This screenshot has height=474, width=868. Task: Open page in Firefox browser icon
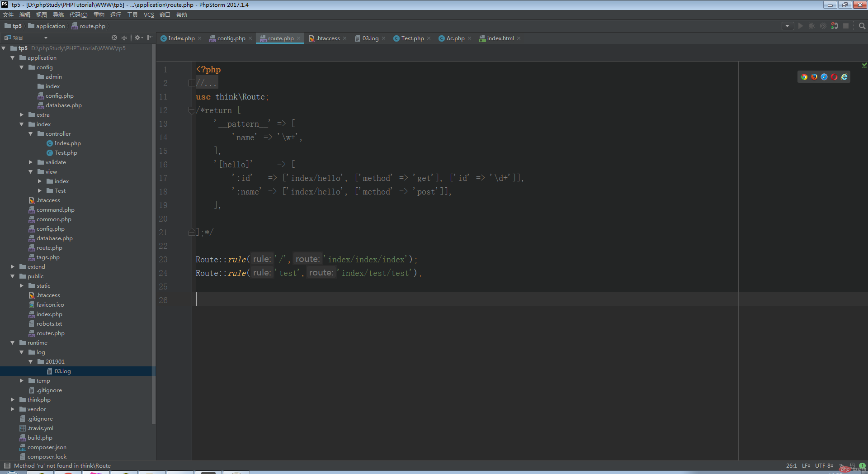click(x=814, y=77)
